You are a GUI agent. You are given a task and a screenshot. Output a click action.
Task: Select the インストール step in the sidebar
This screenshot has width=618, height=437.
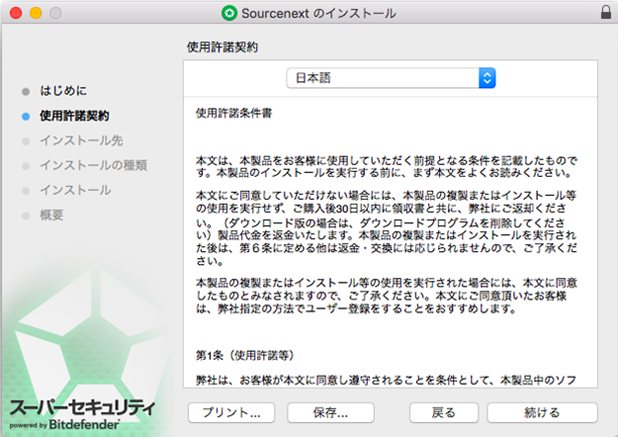point(75,190)
